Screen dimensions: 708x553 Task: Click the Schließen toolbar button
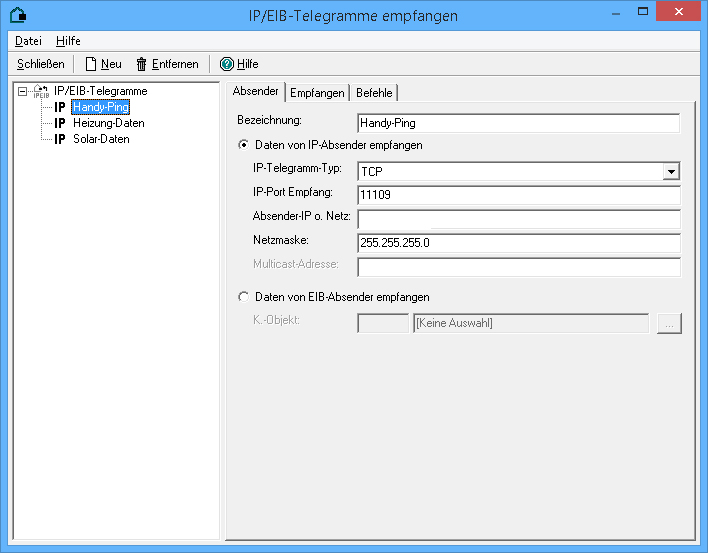pyautogui.click(x=41, y=64)
